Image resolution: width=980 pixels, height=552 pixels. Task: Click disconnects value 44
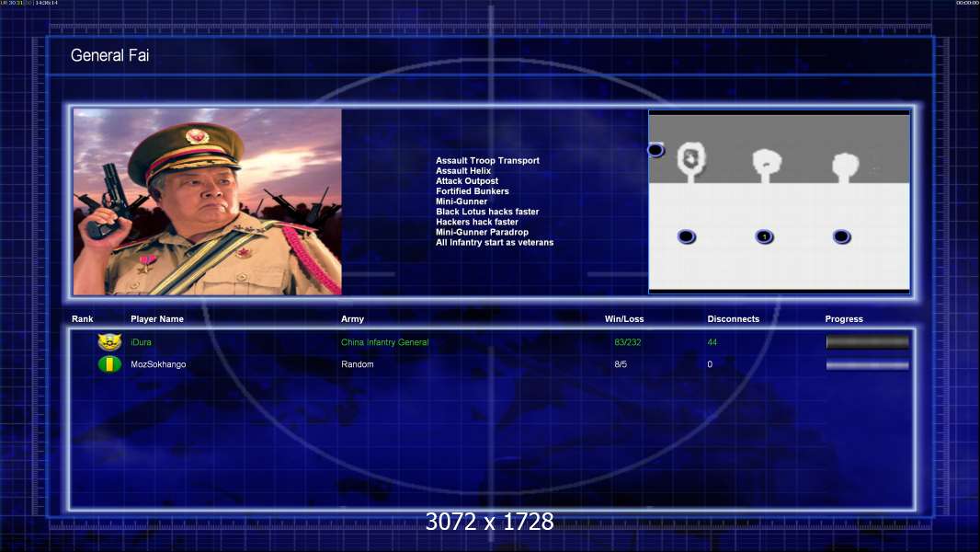tap(712, 342)
